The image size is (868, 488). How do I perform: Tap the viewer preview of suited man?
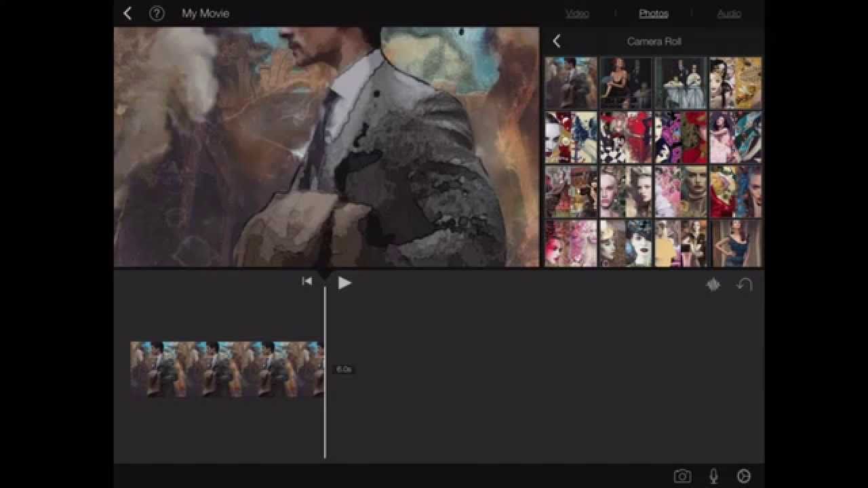[326, 147]
